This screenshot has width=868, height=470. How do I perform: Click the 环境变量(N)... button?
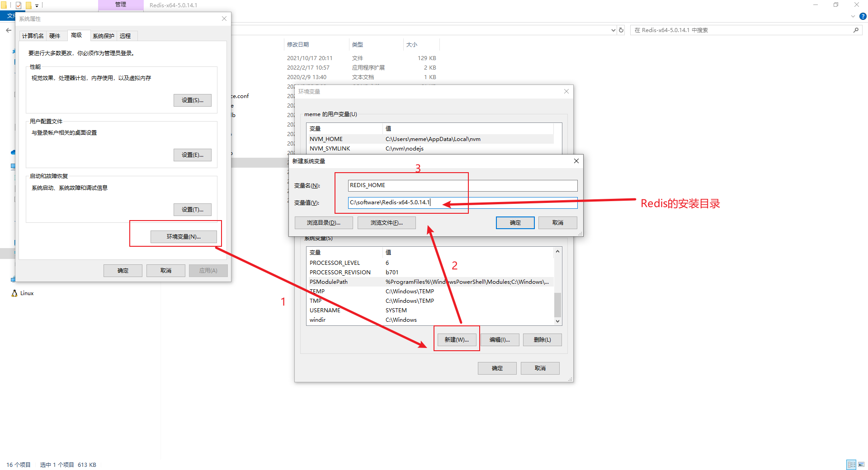pyautogui.click(x=184, y=237)
